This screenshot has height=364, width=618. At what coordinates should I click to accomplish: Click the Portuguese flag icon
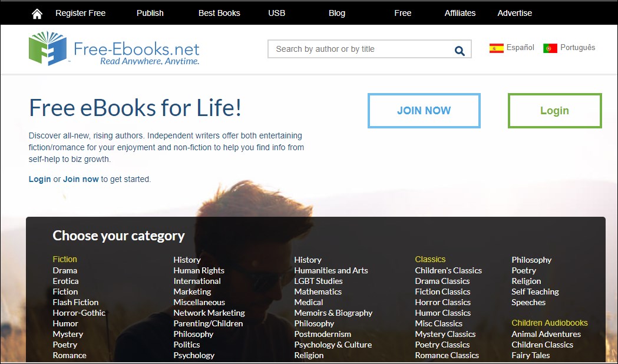550,48
